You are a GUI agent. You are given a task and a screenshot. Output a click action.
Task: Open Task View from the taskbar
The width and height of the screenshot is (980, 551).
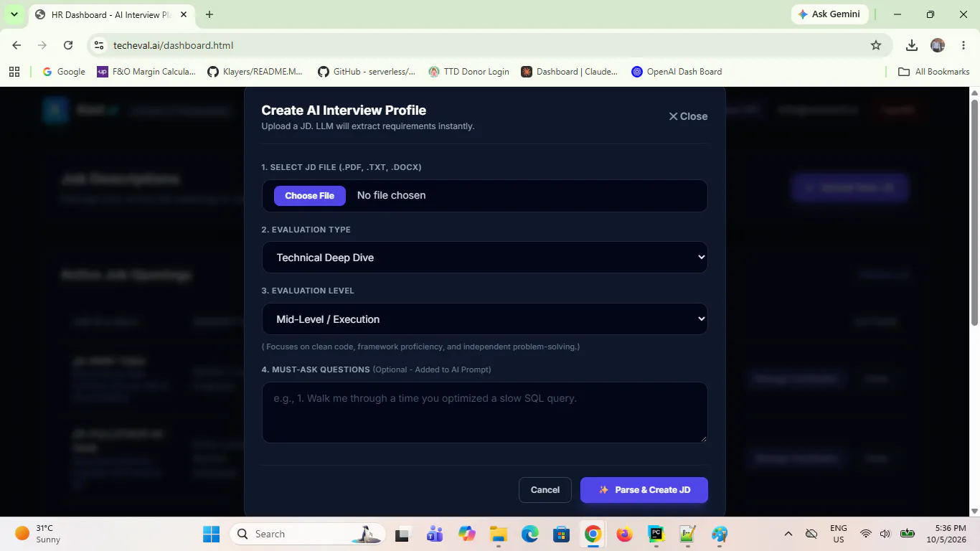pyautogui.click(x=402, y=534)
